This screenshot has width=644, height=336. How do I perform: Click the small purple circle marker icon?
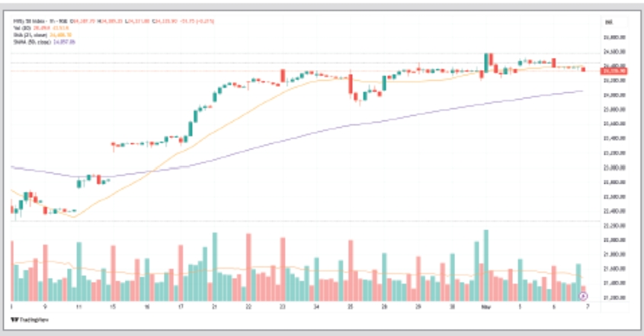point(583,295)
